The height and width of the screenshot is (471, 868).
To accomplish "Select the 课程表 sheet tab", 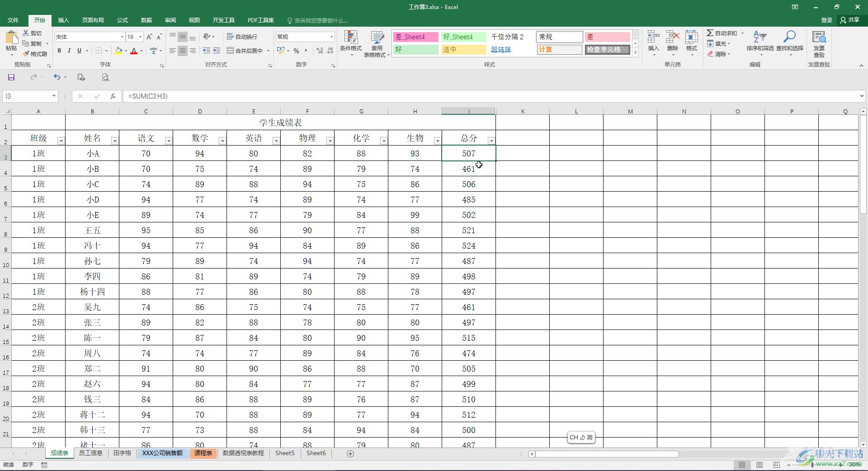I will click(203, 453).
